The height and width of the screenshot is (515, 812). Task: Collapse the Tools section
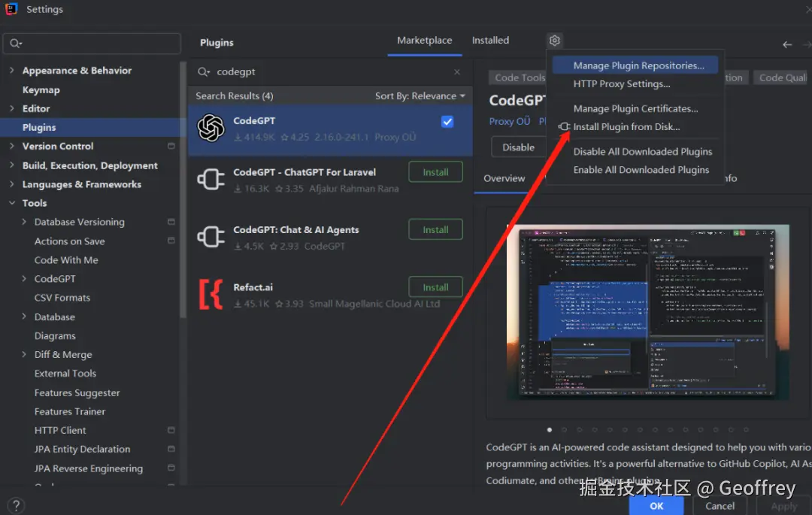coord(11,203)
